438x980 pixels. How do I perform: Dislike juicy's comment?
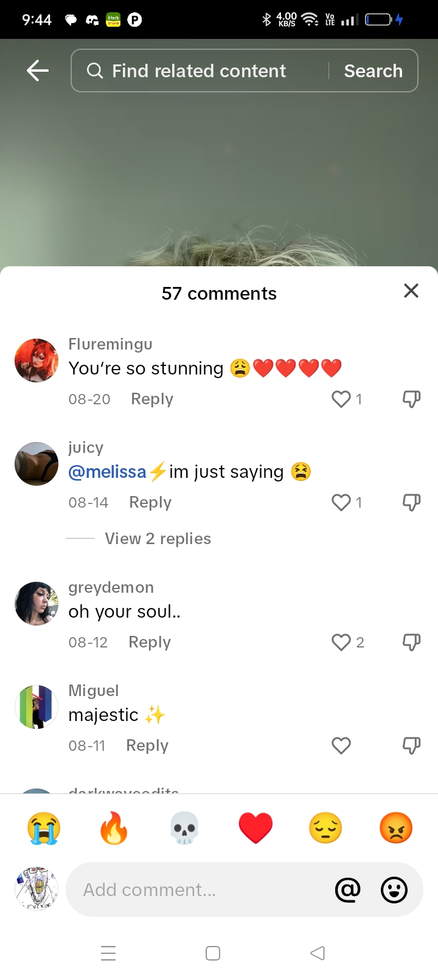coord(412,503)
